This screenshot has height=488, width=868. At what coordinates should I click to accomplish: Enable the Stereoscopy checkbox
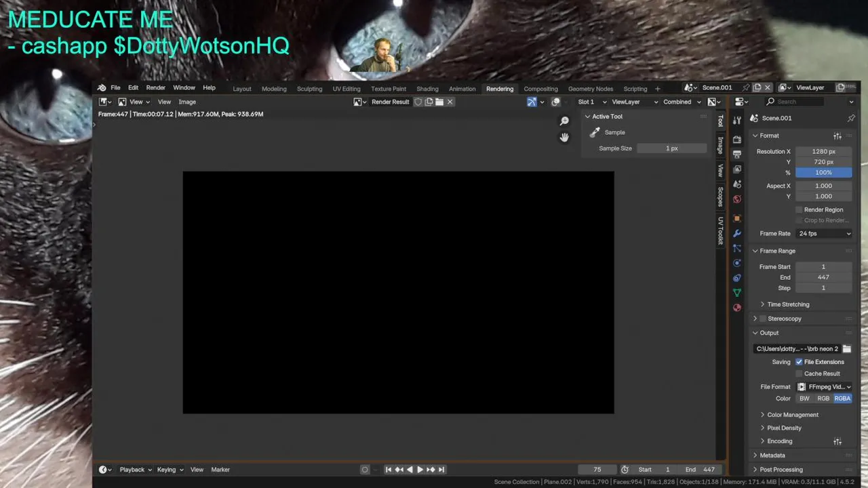tap(763, 319)
